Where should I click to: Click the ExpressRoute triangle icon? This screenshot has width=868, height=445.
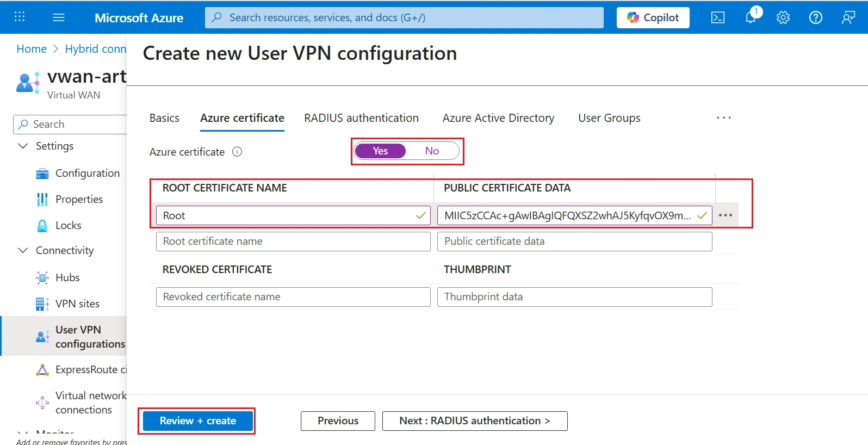coord(42,370)
